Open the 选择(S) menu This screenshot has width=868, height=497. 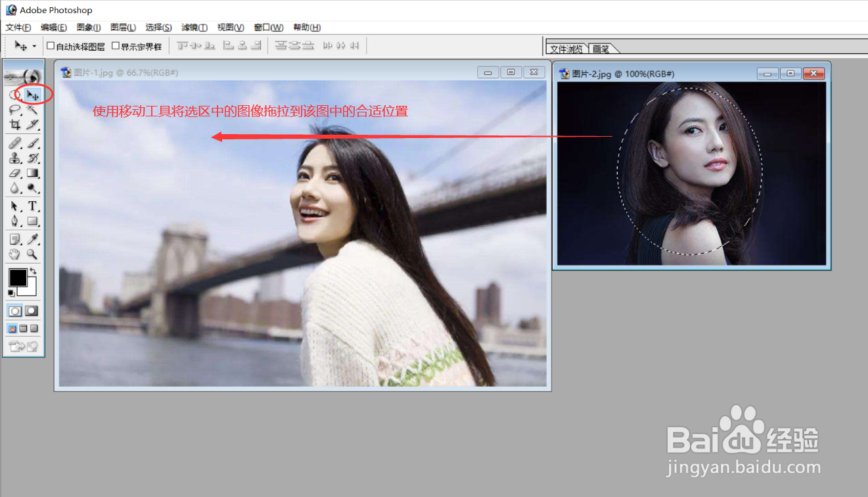(158, 27)
